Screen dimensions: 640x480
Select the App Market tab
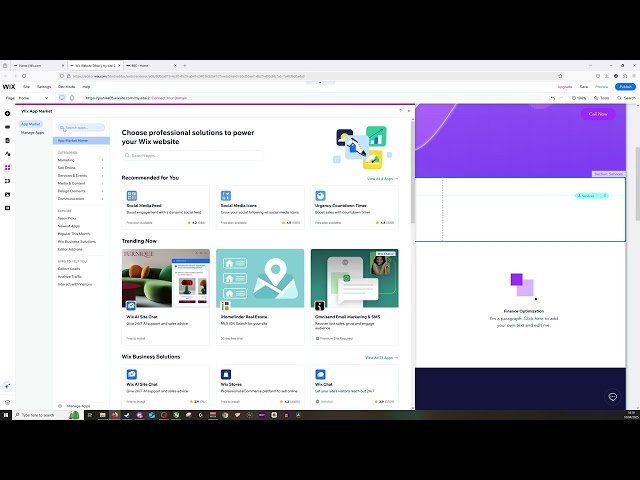(x=31, y=124)
